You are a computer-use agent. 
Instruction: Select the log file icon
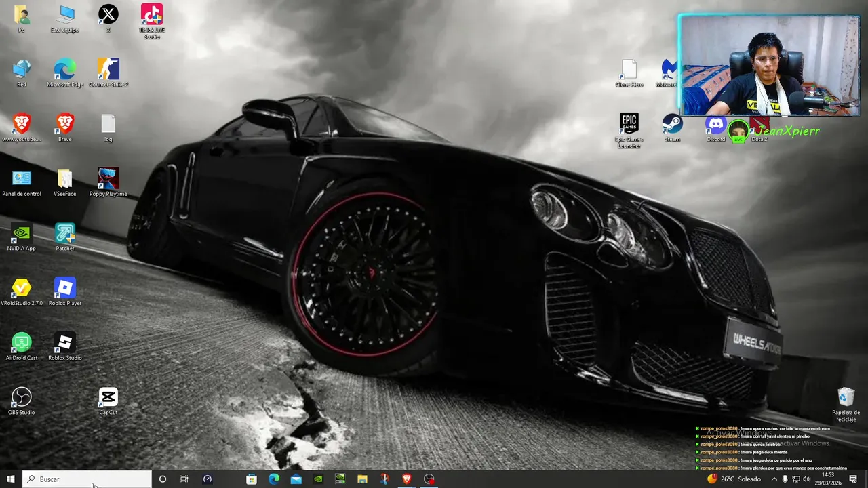coord(108,128)
